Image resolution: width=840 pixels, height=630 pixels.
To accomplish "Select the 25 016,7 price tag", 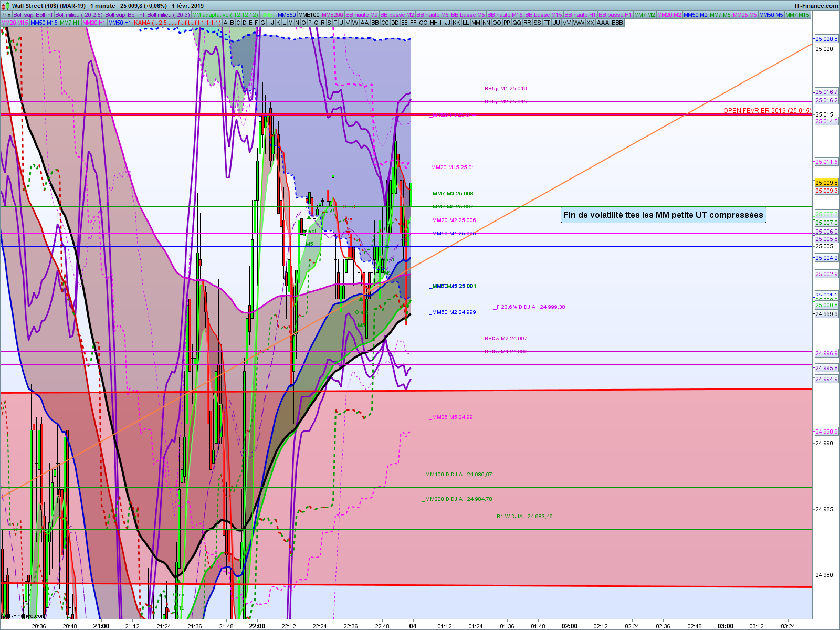I will click(827, 92).
